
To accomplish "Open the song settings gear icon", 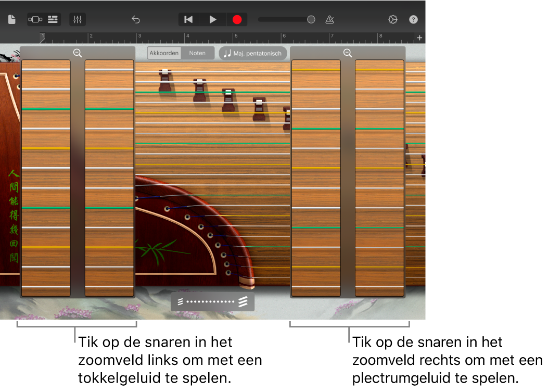I will click(x=393, y=19).
